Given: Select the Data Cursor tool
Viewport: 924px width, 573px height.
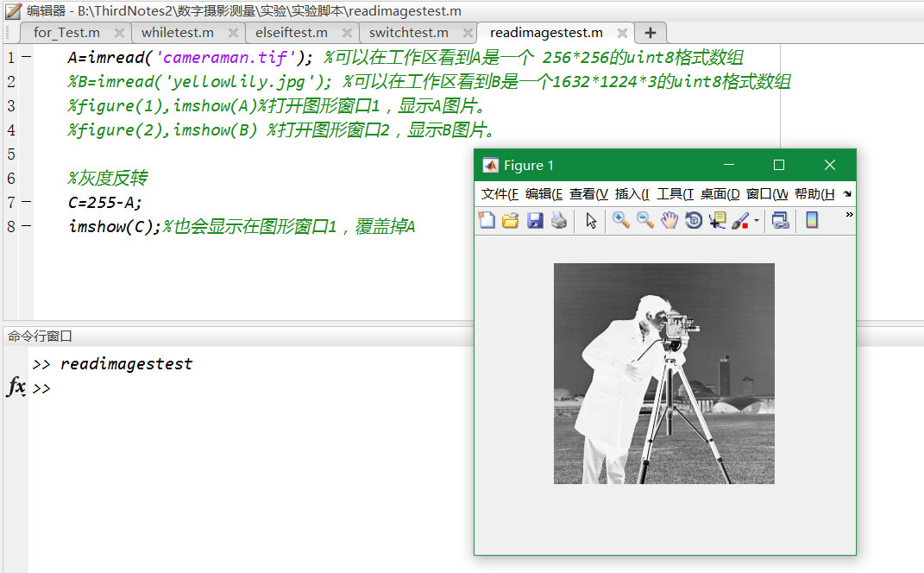Looking at the screenshot, I should coord(717,220).
